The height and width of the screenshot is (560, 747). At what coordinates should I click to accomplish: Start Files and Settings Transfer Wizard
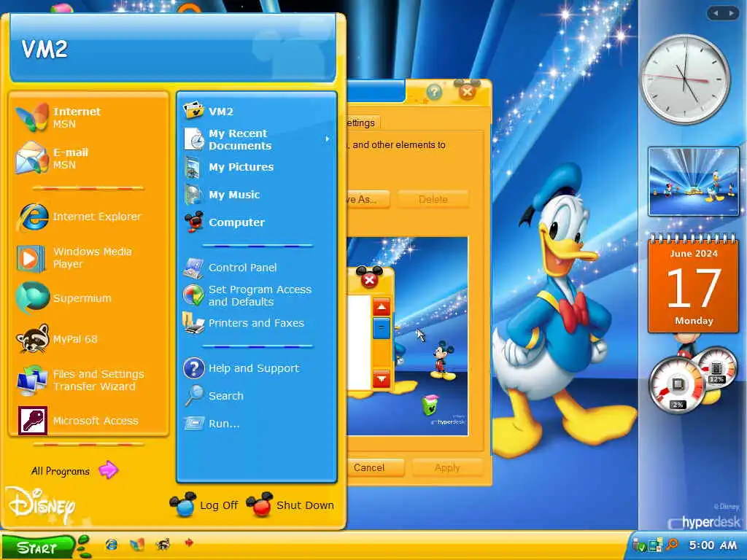pyautogui.click(x=32, y=380)
